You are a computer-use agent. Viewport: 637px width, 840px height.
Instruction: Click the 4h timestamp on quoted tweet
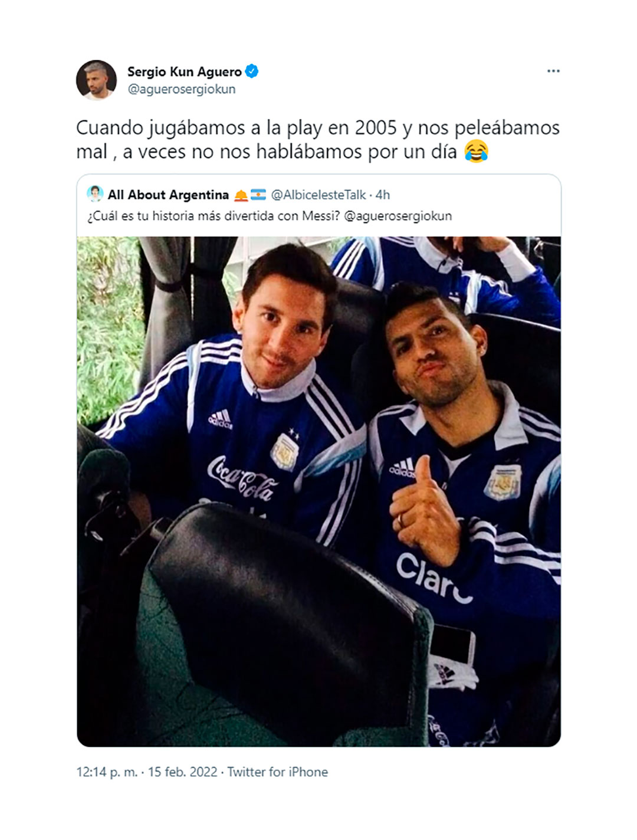click(x=383, y=195)
